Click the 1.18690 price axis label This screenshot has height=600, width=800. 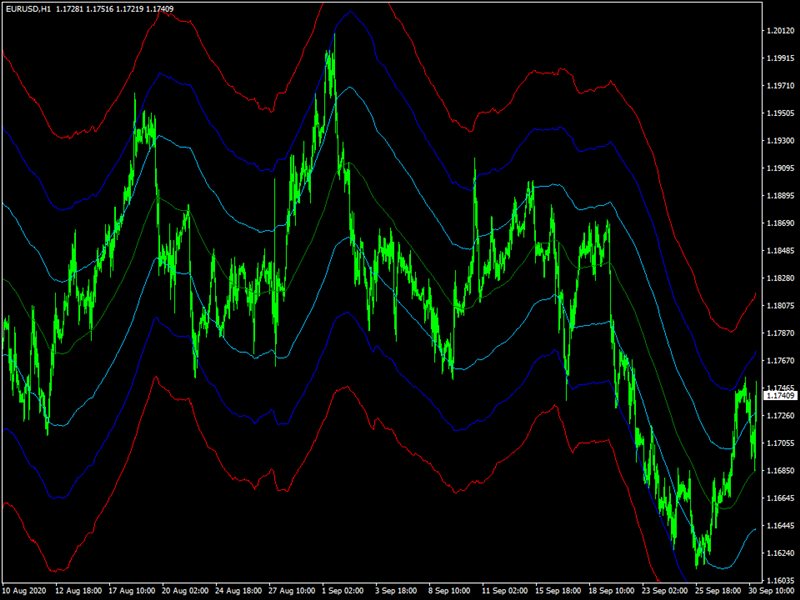pos(781,223)
